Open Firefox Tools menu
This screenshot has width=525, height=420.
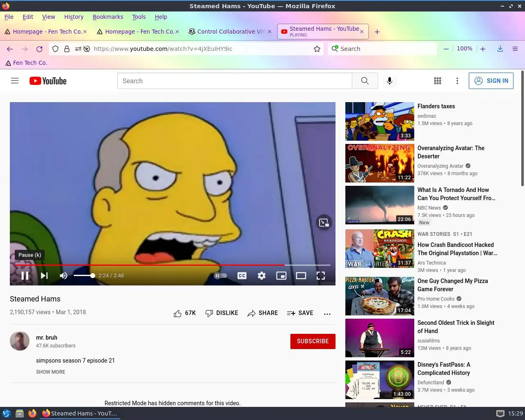(x=139, y=17)
